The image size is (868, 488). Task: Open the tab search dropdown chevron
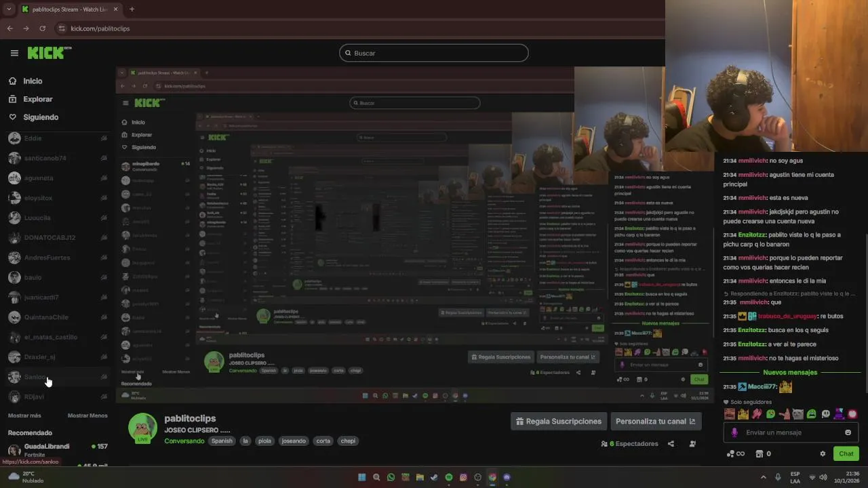click(x=9, y=9)
